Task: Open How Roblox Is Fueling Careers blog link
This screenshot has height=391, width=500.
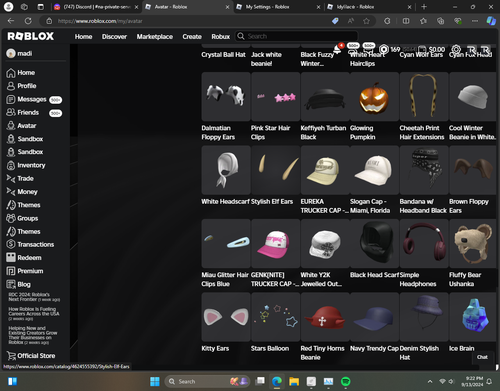Action: (x=34, y=314)
